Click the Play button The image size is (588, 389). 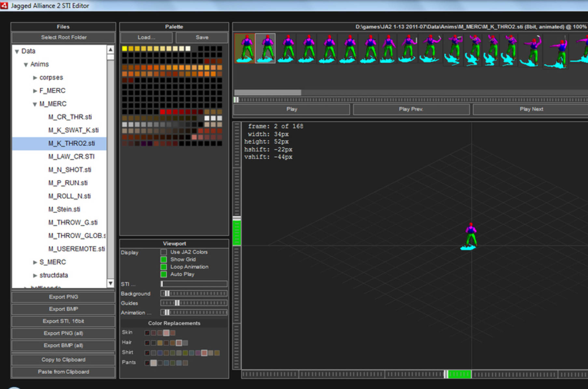(292, 109)
